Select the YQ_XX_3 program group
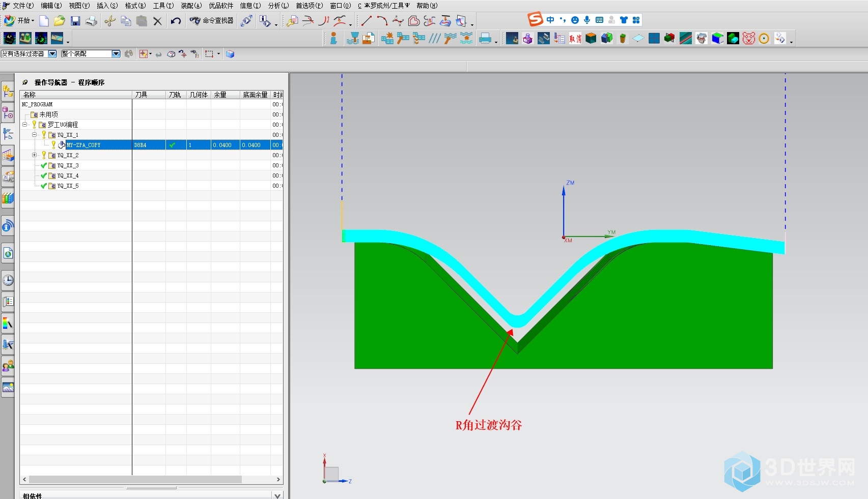868x499 pixels. [x=68, y=165]
